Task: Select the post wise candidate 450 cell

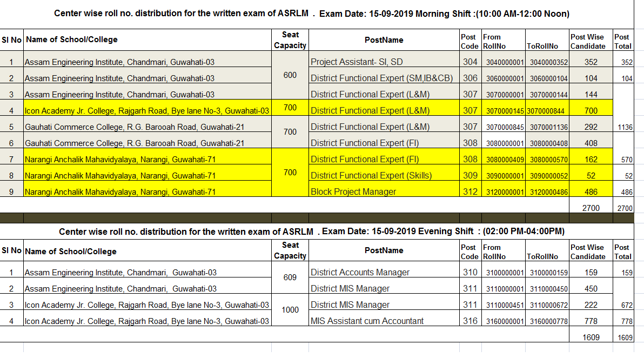Action: (591, 286)
